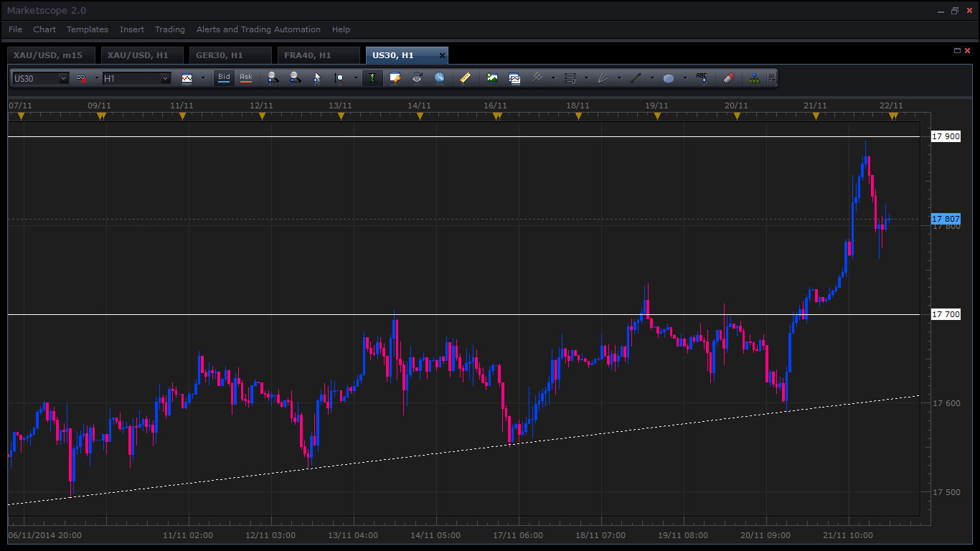Toggle Ask price display

[246, 77]
